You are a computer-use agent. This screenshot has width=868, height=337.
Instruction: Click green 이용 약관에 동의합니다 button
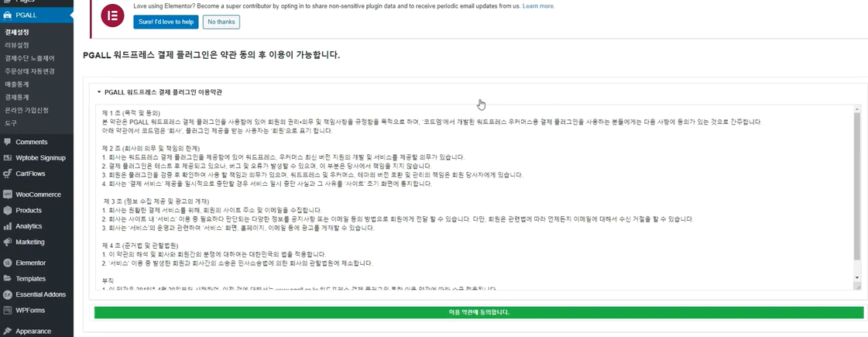pos(479,312)
